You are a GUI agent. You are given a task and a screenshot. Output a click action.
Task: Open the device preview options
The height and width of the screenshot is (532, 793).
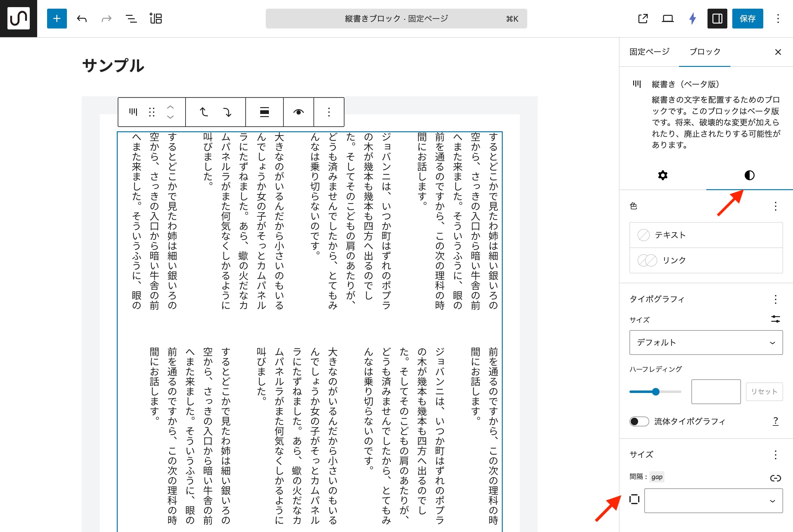pyautogui.click(x=668, y=18)
